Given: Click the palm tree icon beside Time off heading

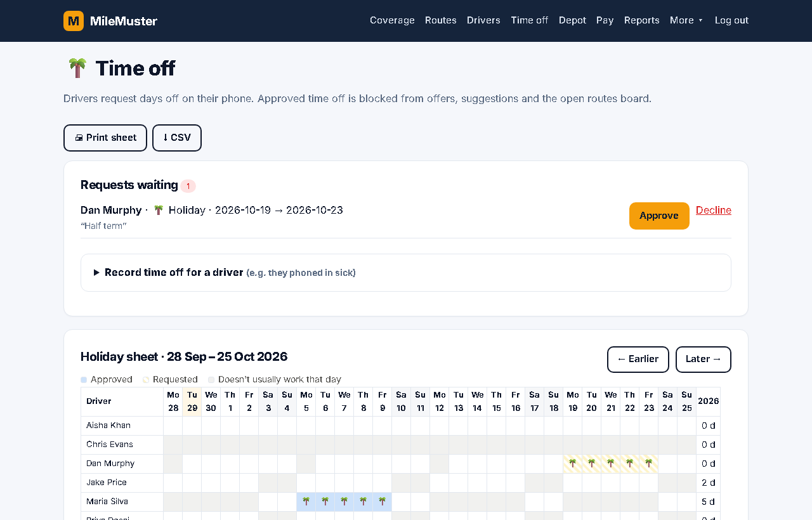Looking at the screenshot, I should pyautogui.click(x=77, y=68).
